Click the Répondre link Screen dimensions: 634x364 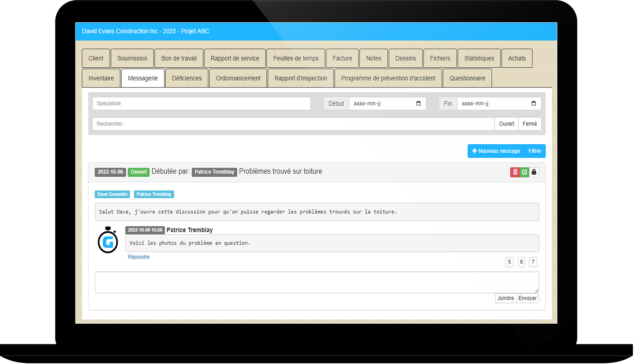pyautogui.click(x=139, y=257)
